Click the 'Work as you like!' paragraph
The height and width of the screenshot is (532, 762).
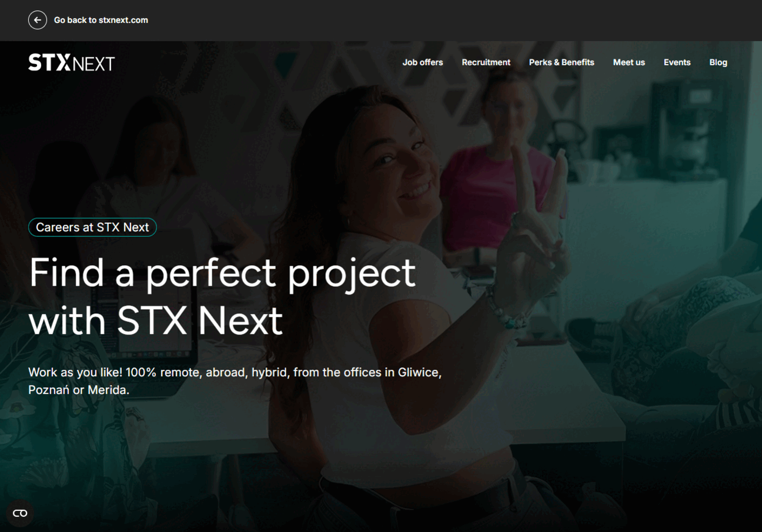pos(235,381)
